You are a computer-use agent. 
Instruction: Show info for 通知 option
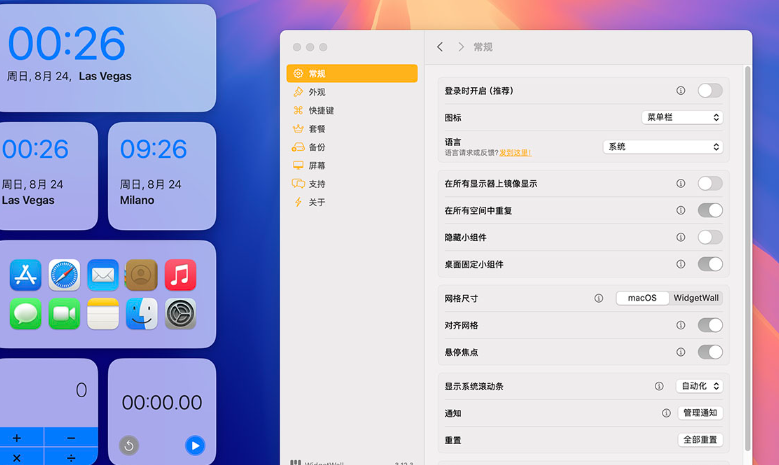[x=666, y=413]
